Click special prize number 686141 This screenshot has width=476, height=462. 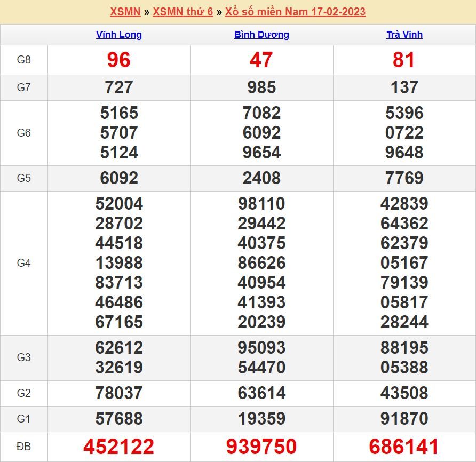(404, 447)
